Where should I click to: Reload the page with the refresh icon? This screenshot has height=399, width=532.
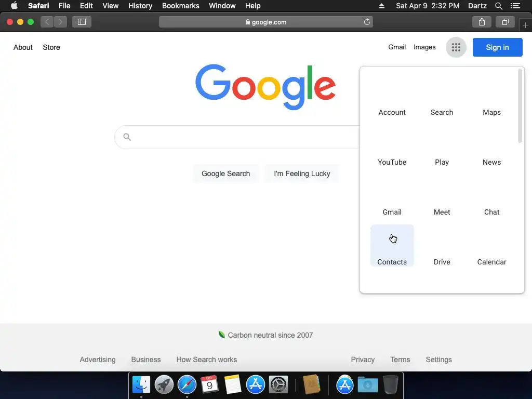367,22
